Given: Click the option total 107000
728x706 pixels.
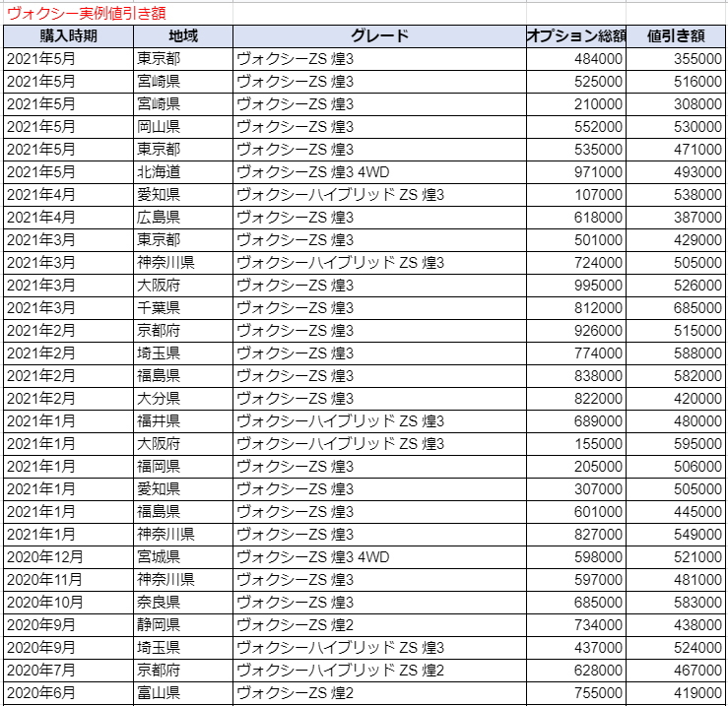Looking at the screenshot, I should coord(576,195).
